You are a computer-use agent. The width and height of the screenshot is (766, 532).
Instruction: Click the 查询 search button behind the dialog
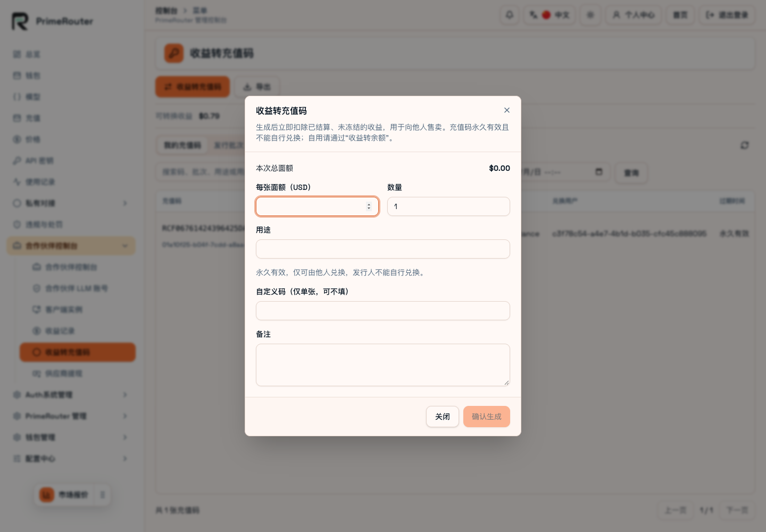[x=631, y=173]
